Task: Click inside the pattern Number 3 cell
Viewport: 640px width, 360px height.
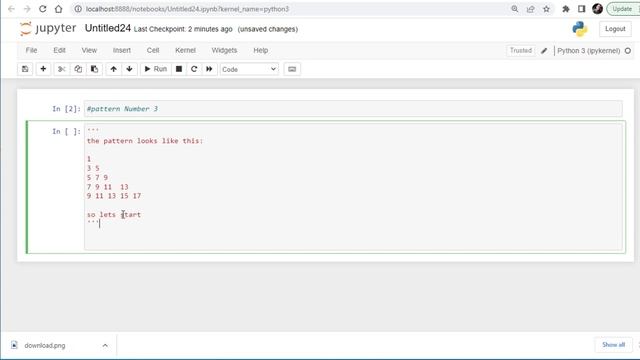Action: (353, 109)
